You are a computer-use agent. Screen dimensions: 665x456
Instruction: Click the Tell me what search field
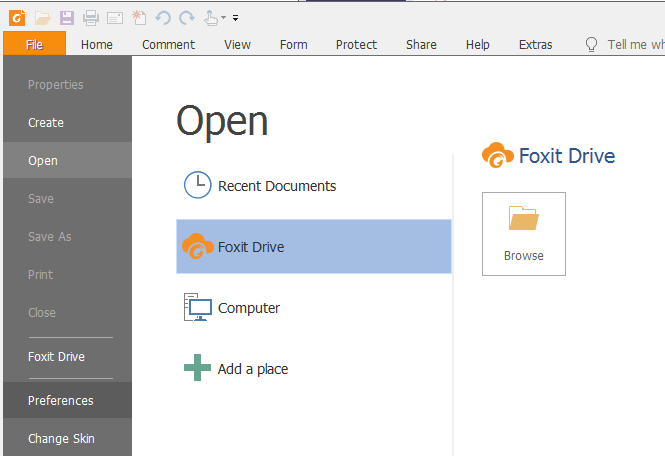pyautogui.click(x=635, y=44)
